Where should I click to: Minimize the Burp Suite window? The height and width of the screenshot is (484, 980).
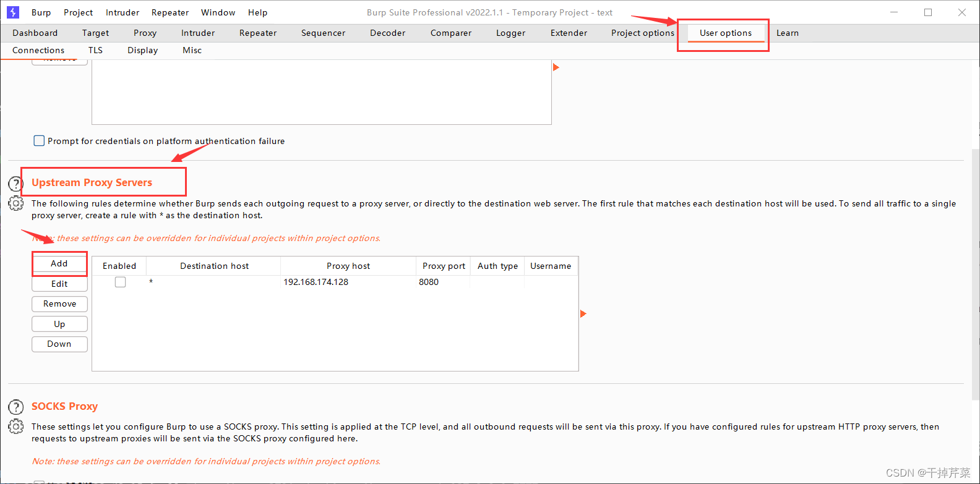point(894,12)
